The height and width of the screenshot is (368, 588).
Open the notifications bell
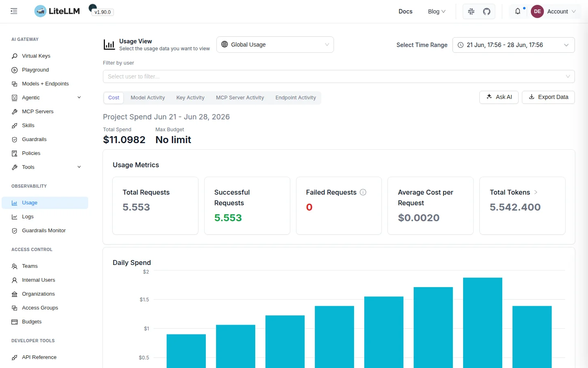pyautogui.click(x=518, y=11)
